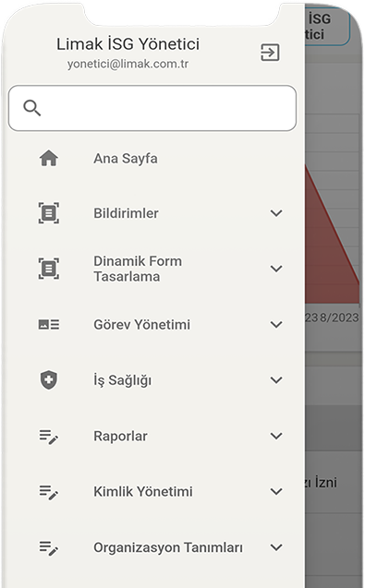Expand the Görev Yönetimi chevron
The height and width of the screenshot is (588, 365).
(x=276, y=325)
